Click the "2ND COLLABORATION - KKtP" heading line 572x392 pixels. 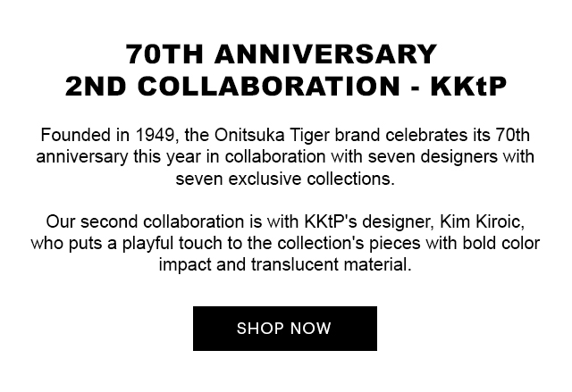pos(286,88)
